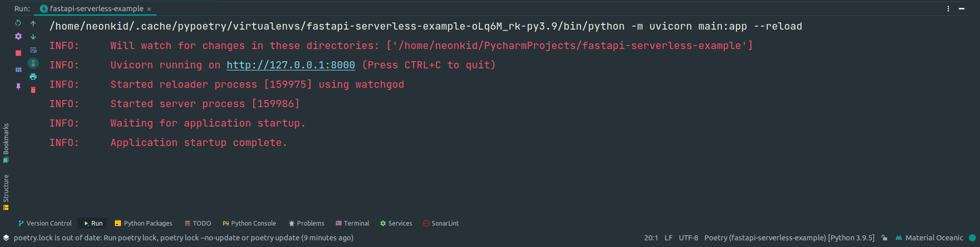Image resolution: width=980 pixels, height=247 pixels.
Task: Move down the stack trace arrow
Action: point(33,37)
